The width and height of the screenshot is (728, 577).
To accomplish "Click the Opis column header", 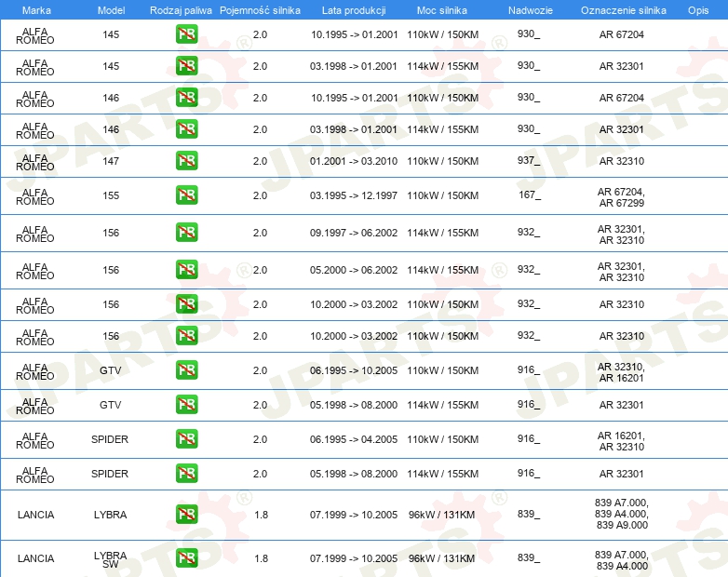I will [698, 10].
